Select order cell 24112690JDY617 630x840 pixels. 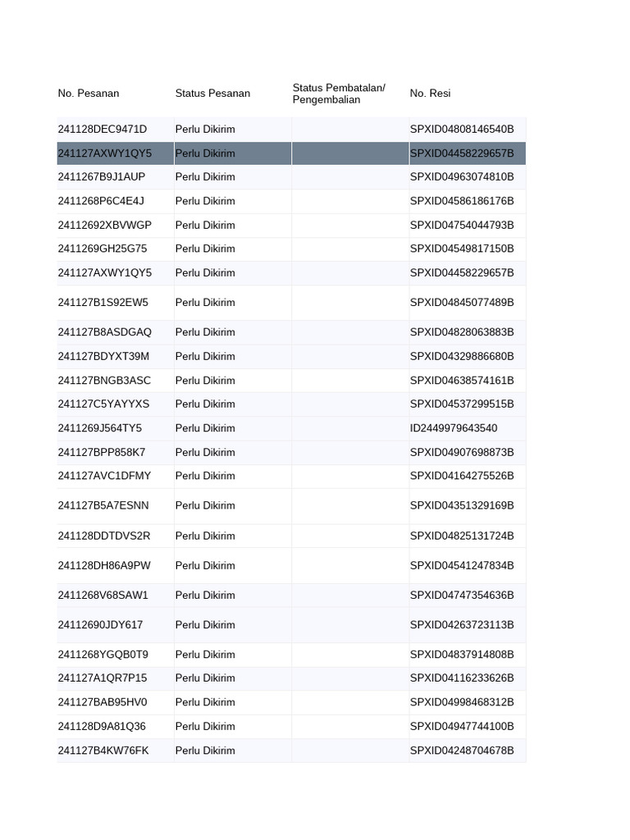pyautogui.click(x=100, y=625)
